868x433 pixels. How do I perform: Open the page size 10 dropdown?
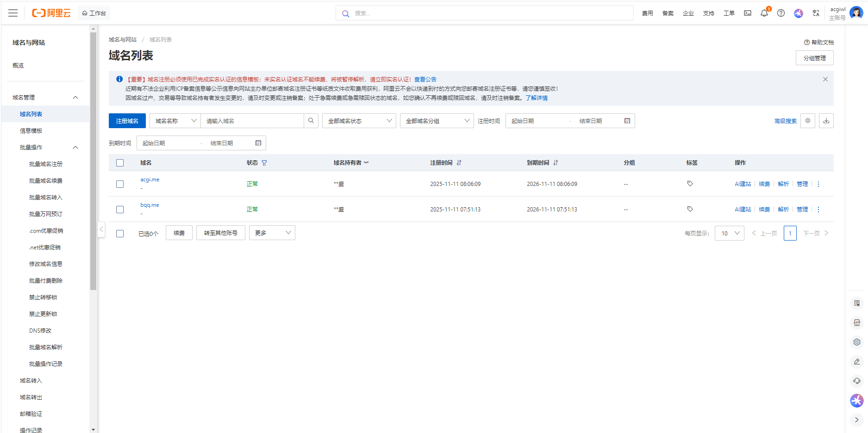(x=729, y=233)
